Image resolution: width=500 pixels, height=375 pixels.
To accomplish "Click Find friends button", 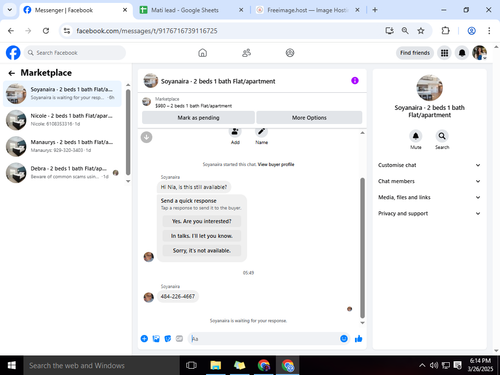I will coord(415,53).
